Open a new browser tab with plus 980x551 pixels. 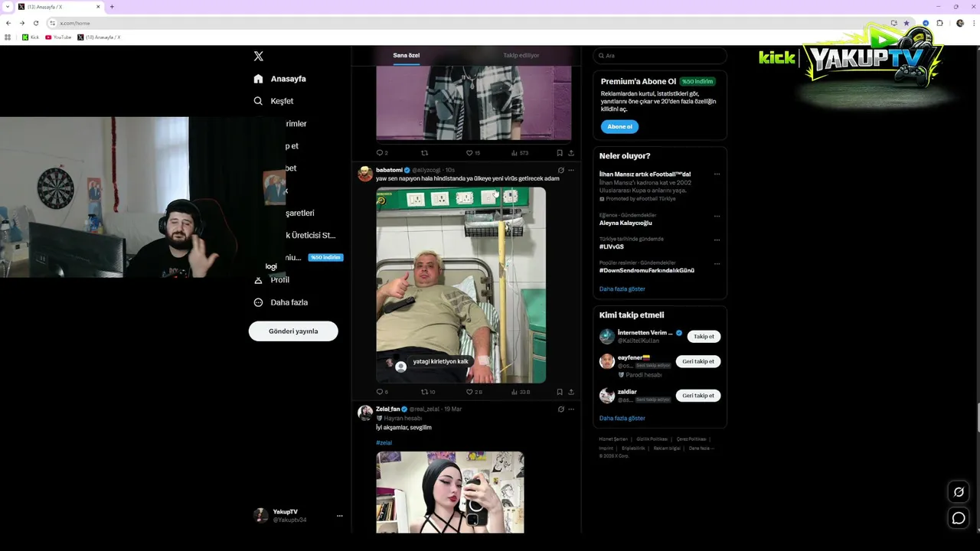[x=112, y=7]
